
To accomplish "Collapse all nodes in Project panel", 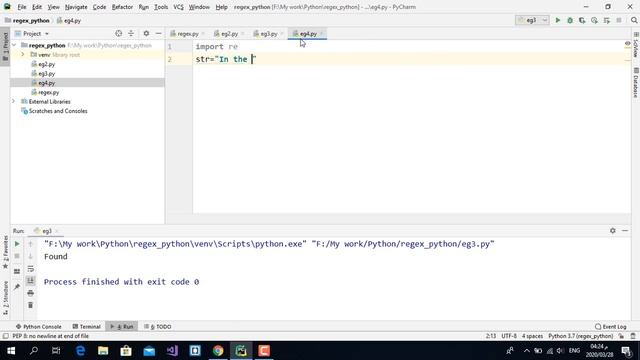I will pyautogui.click(x=131, y=33).
